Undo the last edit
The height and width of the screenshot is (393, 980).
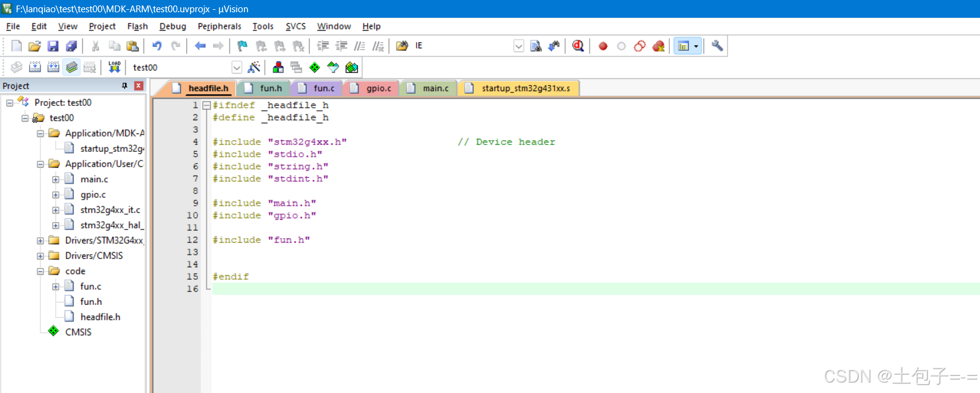click(x=157, y=46)
